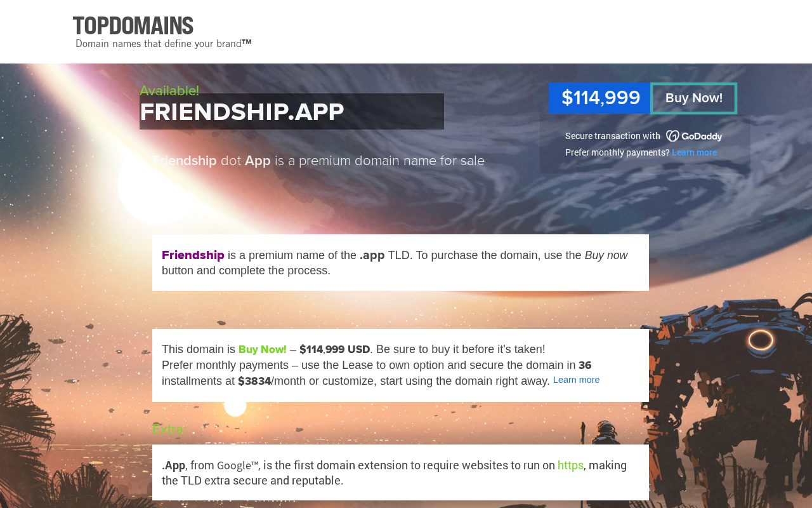Screen dimensions: 812x508
Task: Click the GoDaddy logo icon
Action: [694, 136]
